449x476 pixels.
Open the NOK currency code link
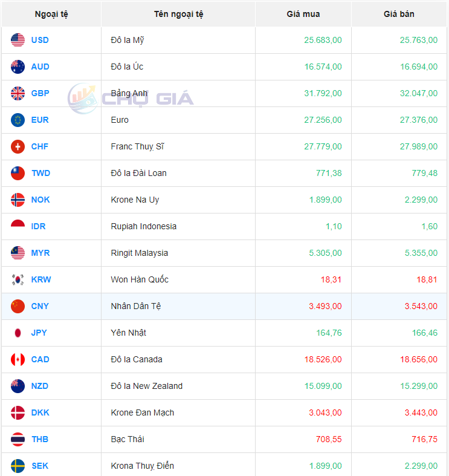point(40,200)
